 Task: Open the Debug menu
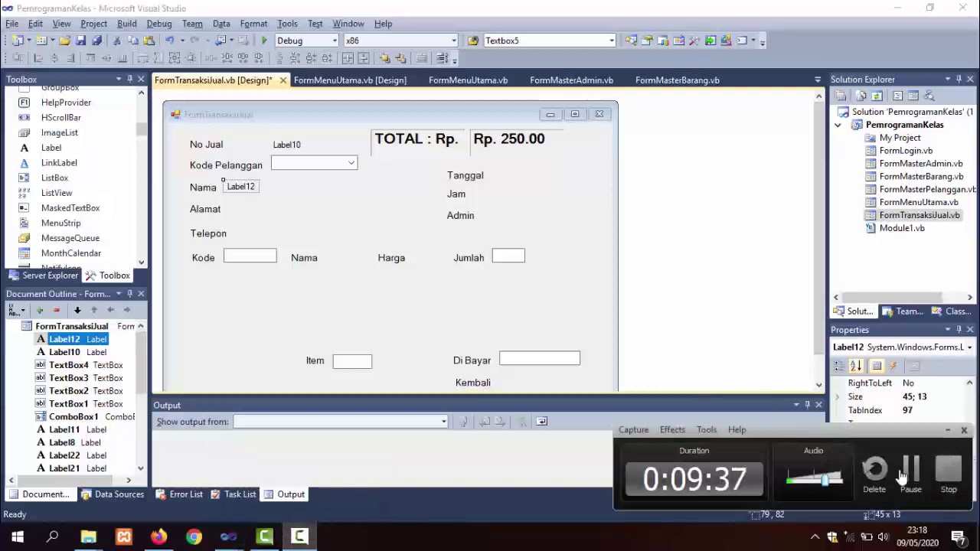pos(159,24)
